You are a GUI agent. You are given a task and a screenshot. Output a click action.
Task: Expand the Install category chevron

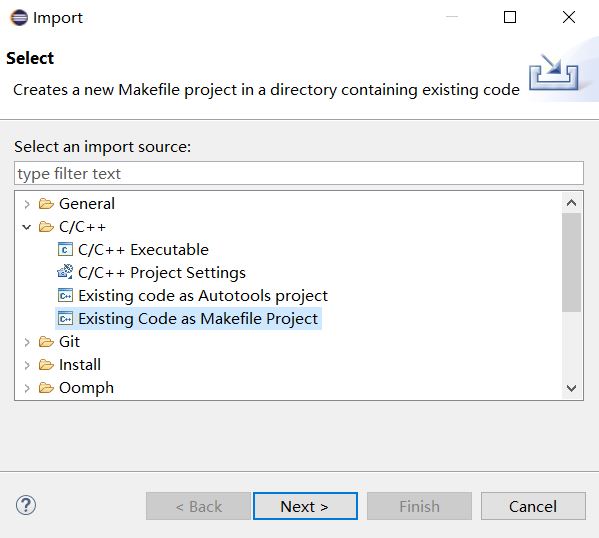tap(27, 365)
